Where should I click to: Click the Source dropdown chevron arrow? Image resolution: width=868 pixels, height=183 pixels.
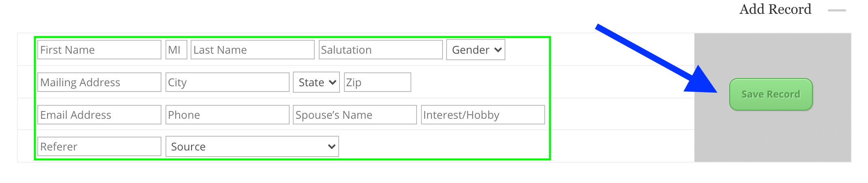click(331, 146)
